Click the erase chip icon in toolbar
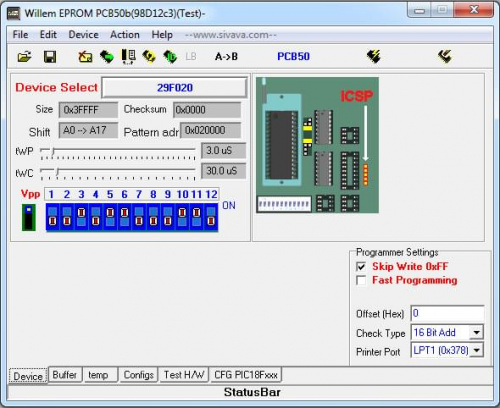Image resolution: width=500 pixels, height=408 pixels. pos(85,57)
